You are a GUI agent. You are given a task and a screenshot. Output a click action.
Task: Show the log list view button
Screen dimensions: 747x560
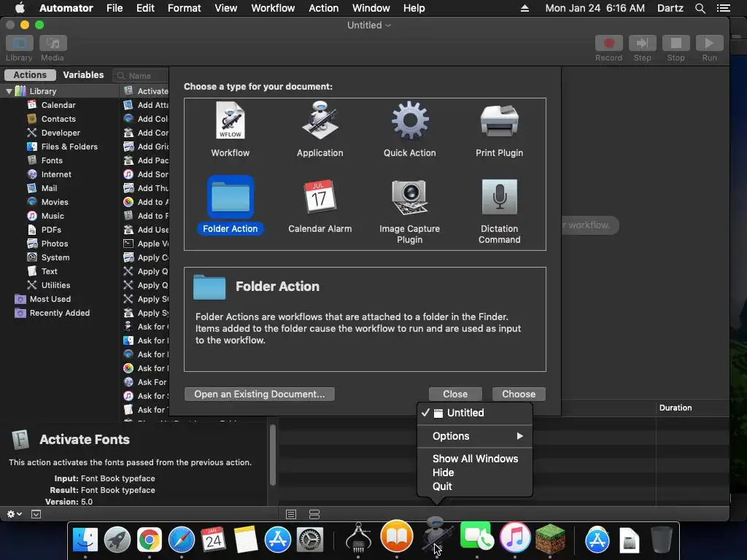coord(291,514)
